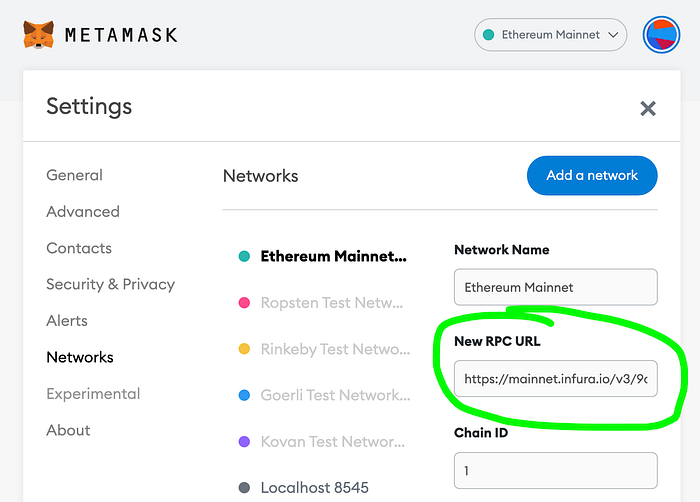This screenshot has height=502, width=700.
Task: Click the network dropdown chevron arrow
Action: (613, 34)
